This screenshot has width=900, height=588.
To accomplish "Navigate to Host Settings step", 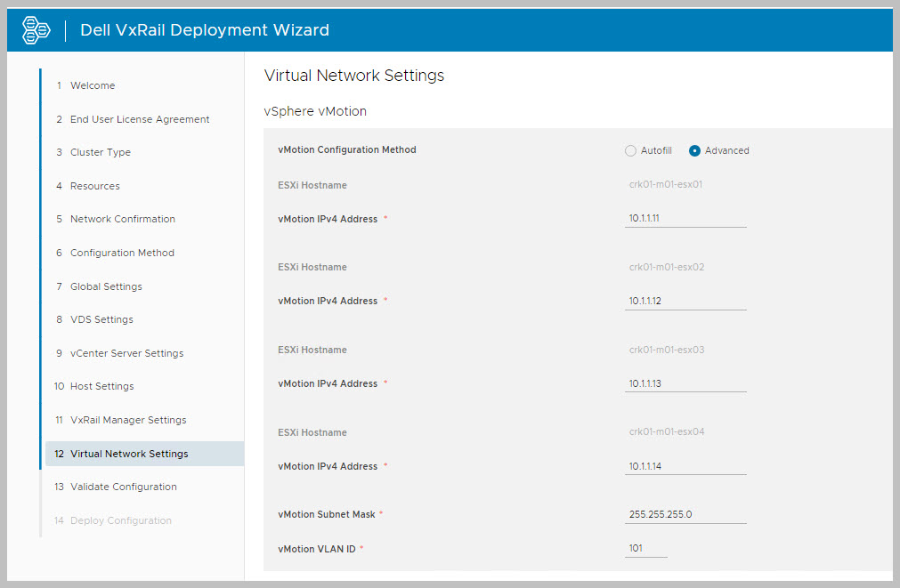I will (101, 387).
